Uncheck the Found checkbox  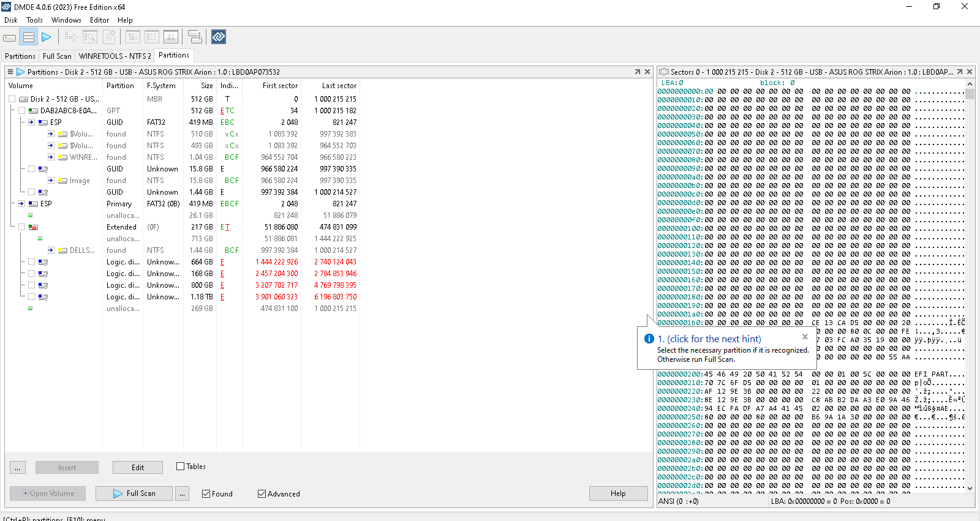coord(206,494)
